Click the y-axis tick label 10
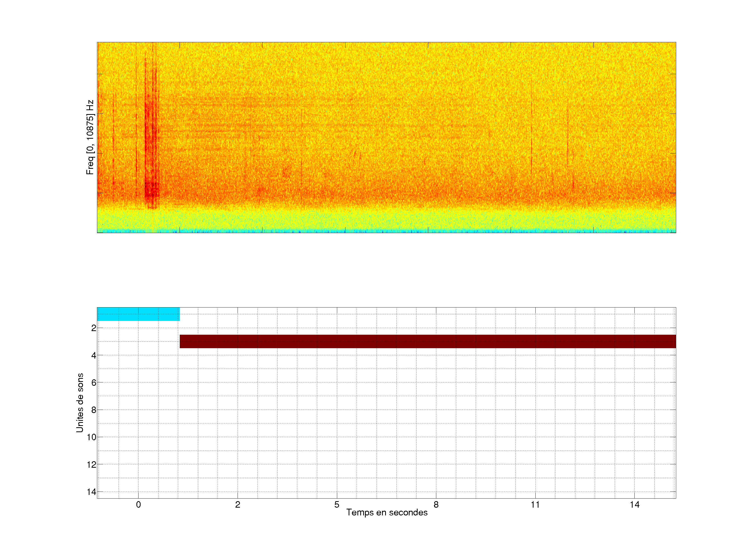The width and height of the screenshot is (747, 560). pyautogui.click(x=92, y=437)
